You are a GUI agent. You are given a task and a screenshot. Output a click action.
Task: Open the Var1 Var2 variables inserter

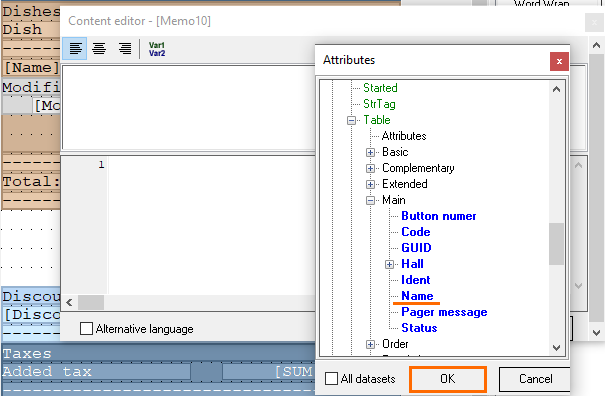tap(157, 49)
